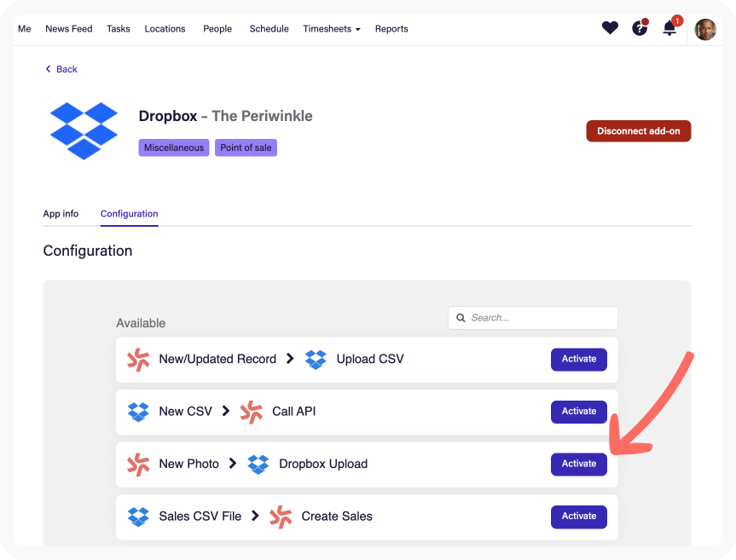The height and width of the screenshot is (560, 736).
Task: Select the Dropbox icon next to New CSV
Action: [138, 411]
